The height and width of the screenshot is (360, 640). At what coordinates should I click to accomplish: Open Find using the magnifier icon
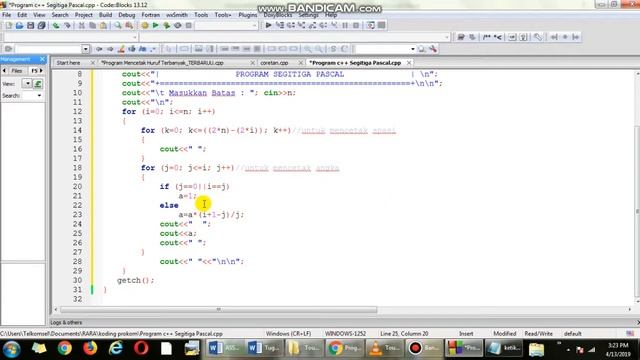[118, 25]
